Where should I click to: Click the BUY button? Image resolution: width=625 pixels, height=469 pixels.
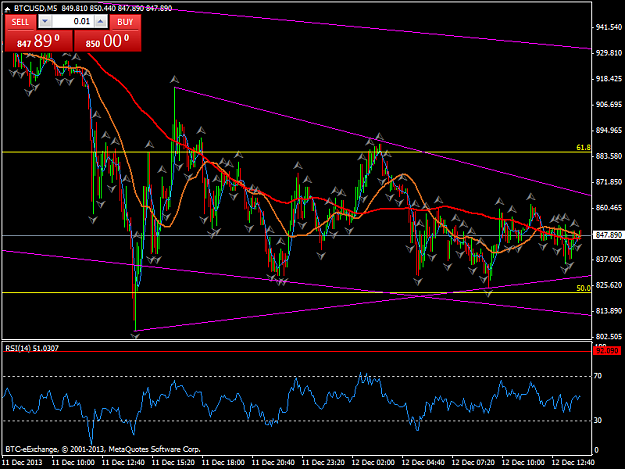point(125,22)
